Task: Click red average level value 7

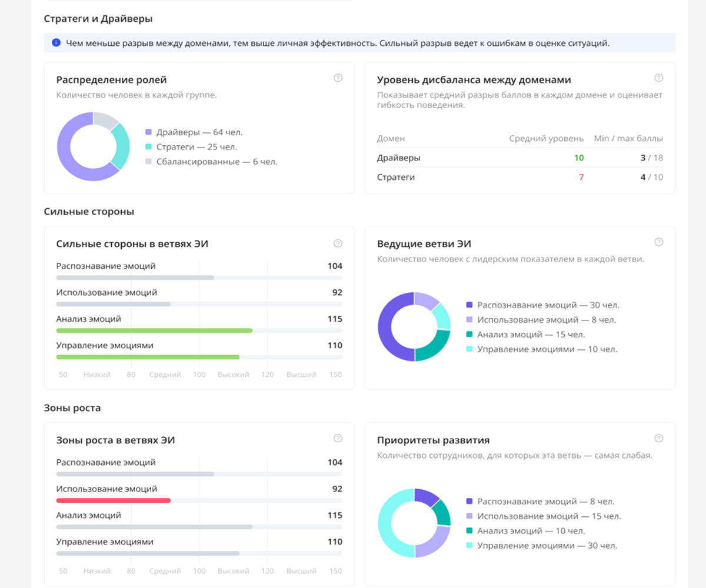Action: [x=581, y=177]
